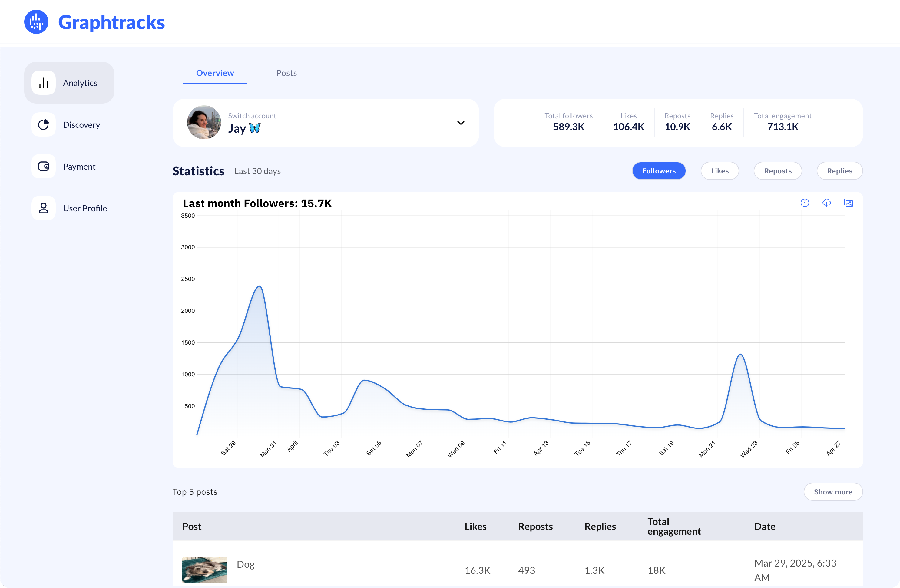Click the Graphtracks logo icon
The image size is (900, 588).
(x=36, y=22)
